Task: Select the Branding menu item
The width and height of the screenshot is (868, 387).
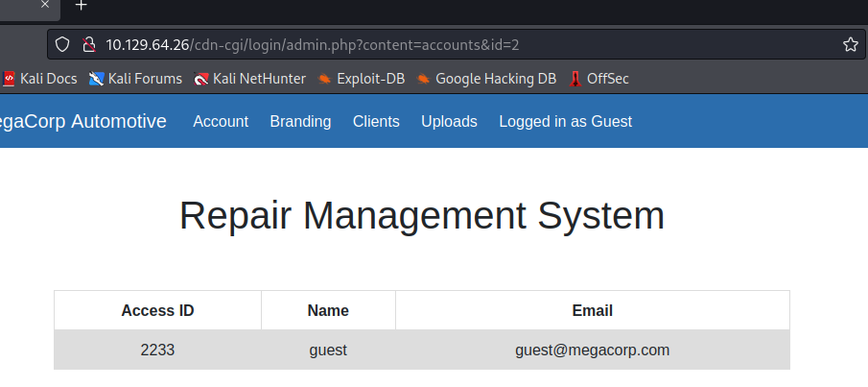Action: click(x=300, y=121)
